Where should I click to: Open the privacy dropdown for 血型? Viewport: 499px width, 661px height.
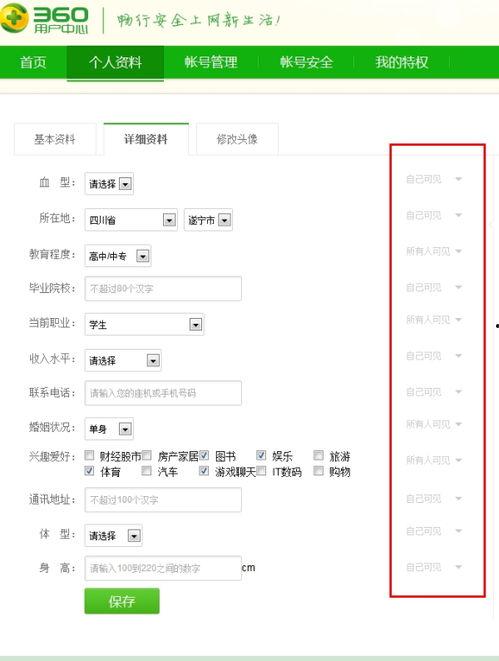[x=434, y=179]
